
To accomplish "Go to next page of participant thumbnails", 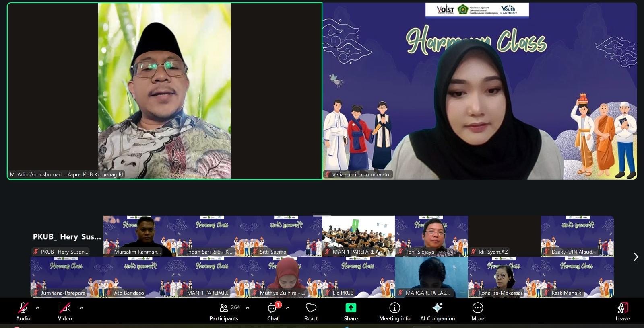I will coord(636,257).
